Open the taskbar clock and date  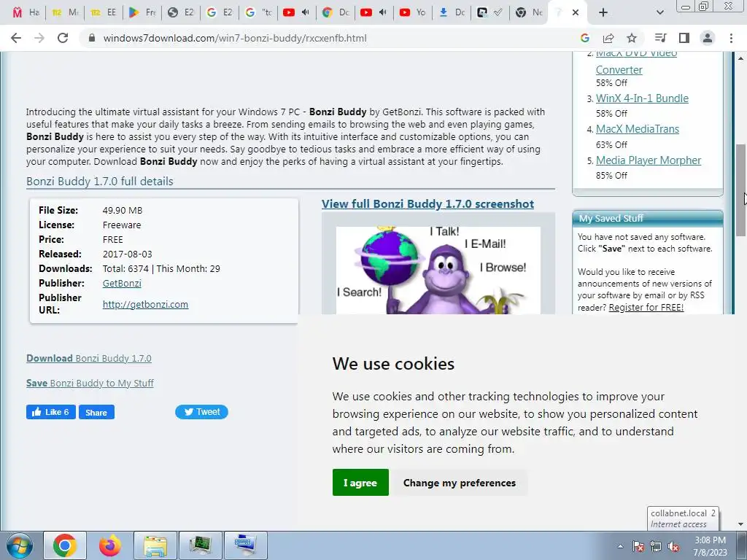point(710,546)
